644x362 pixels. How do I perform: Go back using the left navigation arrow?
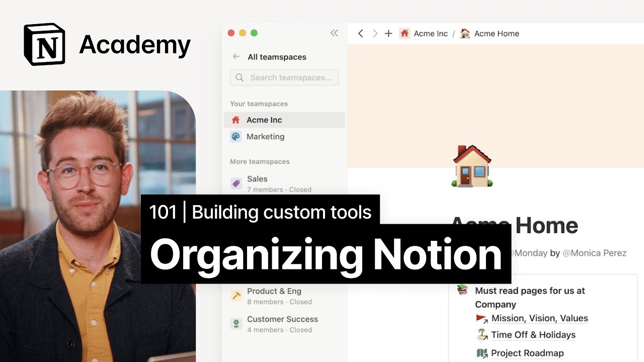(x=360, y=34)
